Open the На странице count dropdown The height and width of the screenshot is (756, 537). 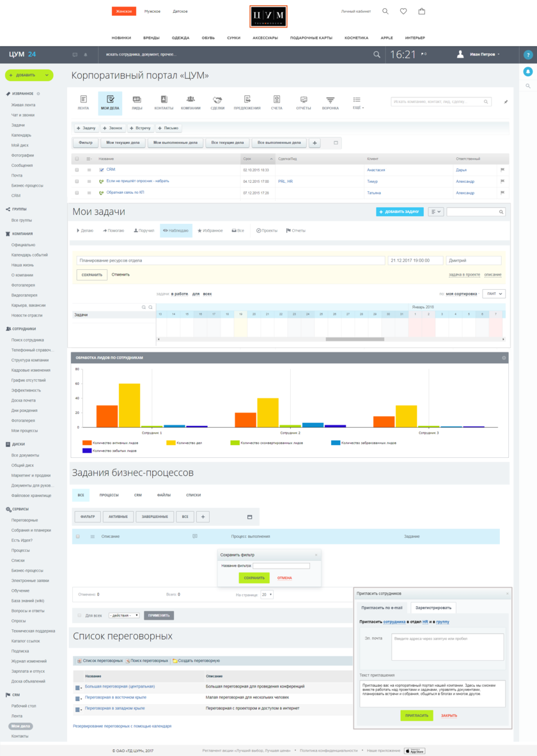click(267, 594)
